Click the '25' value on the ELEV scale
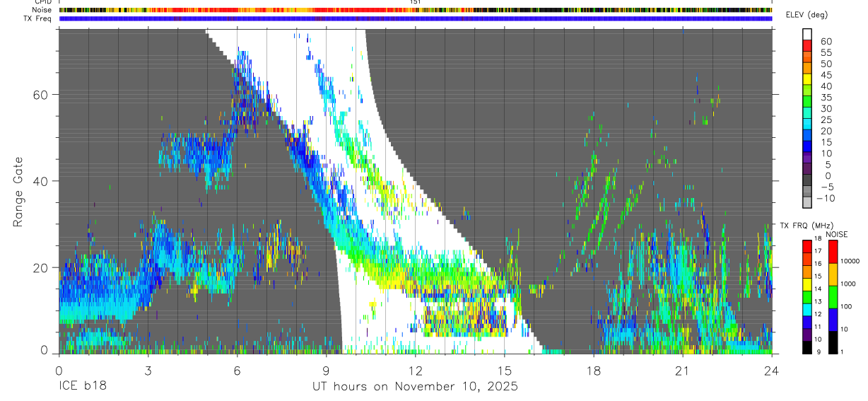Image resolution: width=868 pixels, height=401 pixels. click(x=826, y=120)
